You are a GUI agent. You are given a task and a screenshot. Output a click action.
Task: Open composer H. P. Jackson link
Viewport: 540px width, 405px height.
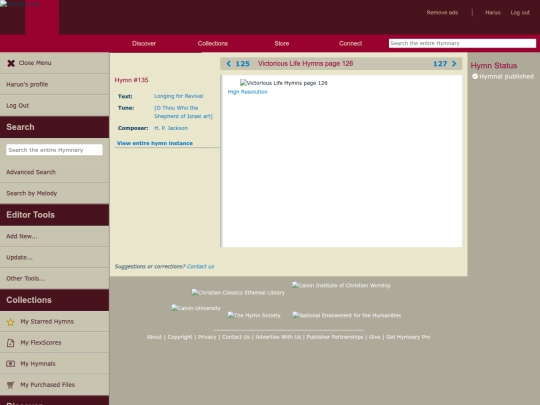coord(171,128)
